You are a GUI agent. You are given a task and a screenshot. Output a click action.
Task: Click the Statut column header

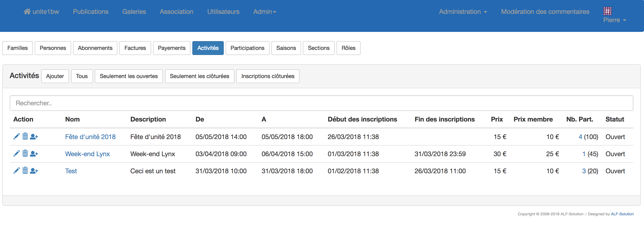(x=615, y=119)
